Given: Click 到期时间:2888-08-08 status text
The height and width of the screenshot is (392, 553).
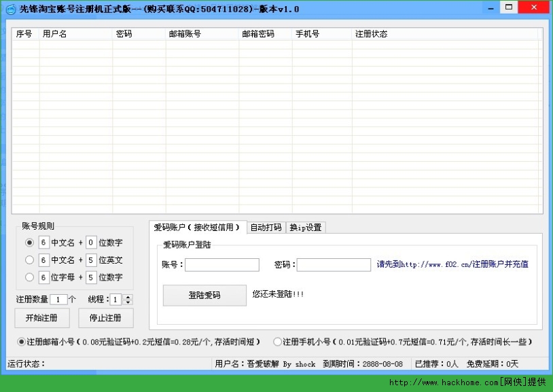Looking at the screenshot, I should [363, 363].
